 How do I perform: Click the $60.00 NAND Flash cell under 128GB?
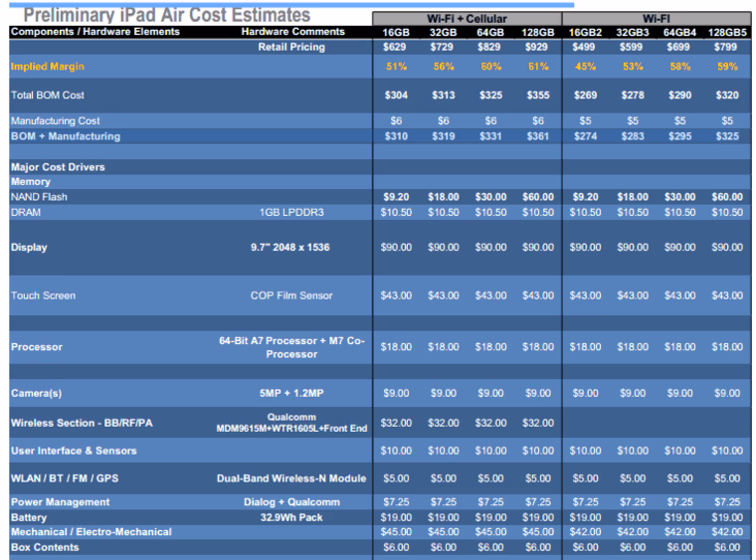(538, 197)
